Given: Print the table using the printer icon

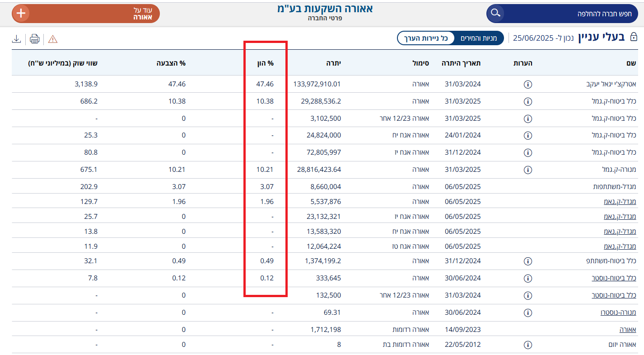Looking at the screenshot, I should pos(35,39).
